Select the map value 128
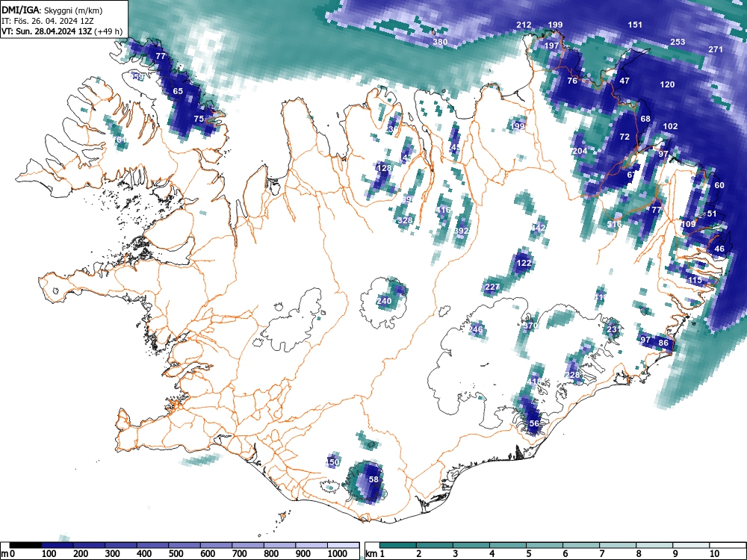The image size is (747, 560). tap(383, 168)
